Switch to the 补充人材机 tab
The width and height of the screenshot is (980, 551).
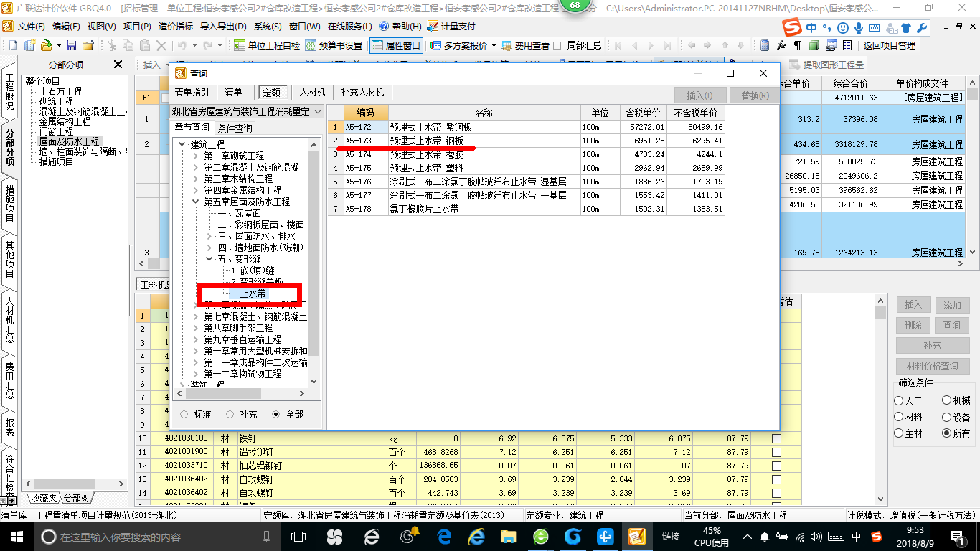[362, 93]
